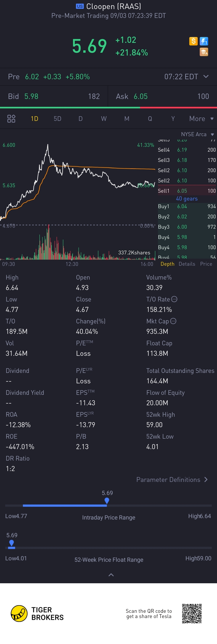
Task: Open the More timeframes dropdown
Action: (x=201, y=118)
